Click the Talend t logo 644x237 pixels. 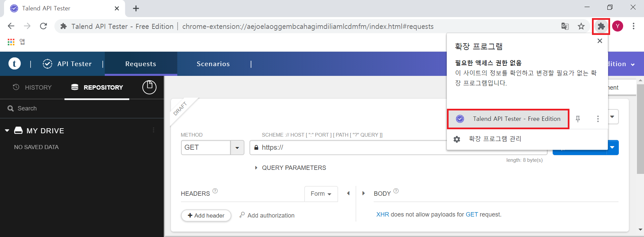14,63
